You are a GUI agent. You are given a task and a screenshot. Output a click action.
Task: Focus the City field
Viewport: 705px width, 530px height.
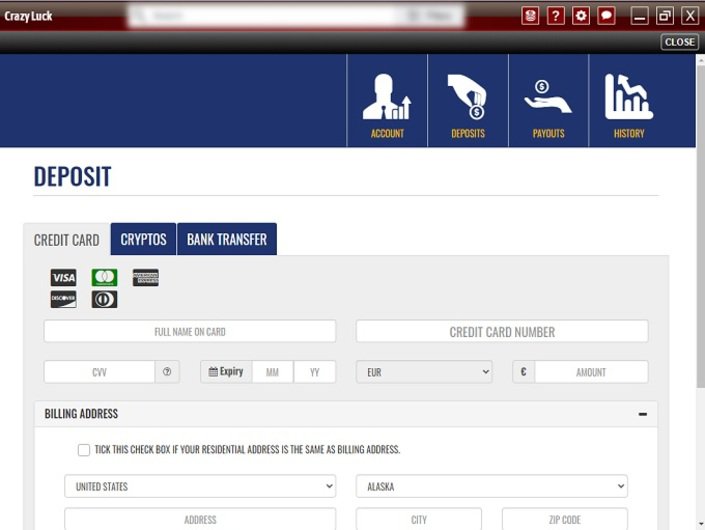click(x=419, y=520)
